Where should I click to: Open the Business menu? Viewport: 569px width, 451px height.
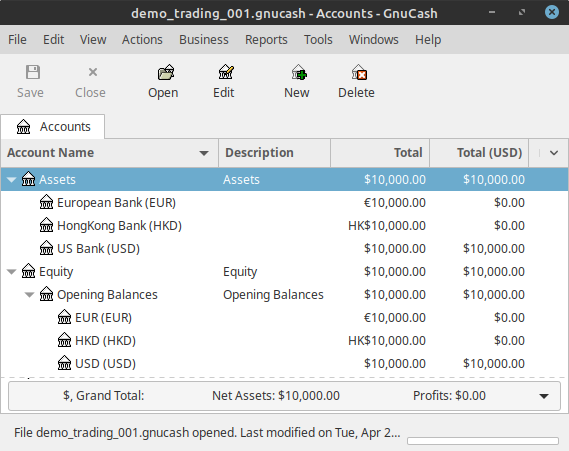point(204,40)
